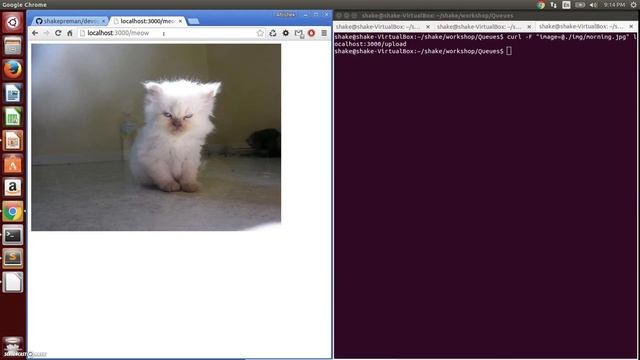Click the Chrome indicator in top panel
This screenshot has height=360, width=640.
tap(541, 5)
